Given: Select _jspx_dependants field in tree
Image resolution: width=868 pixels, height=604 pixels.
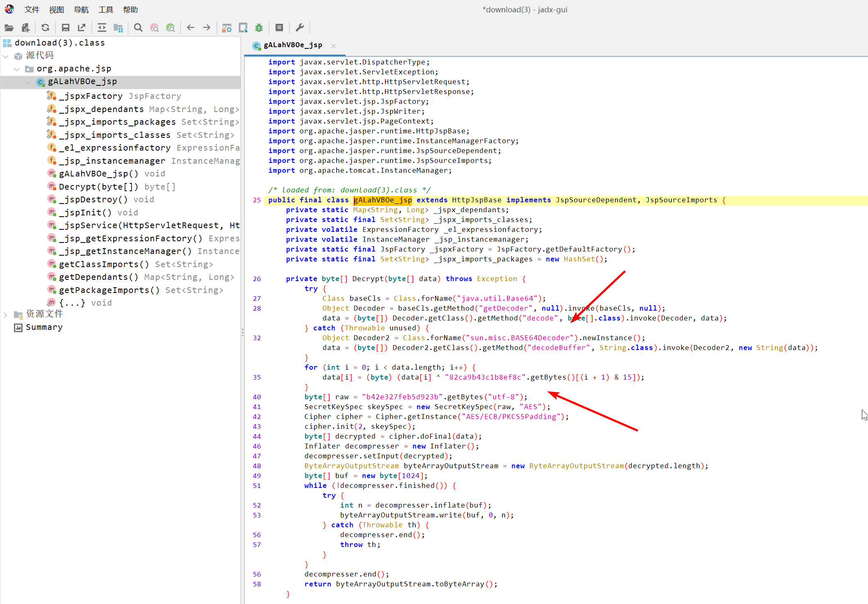Looking at the screenshot, I should tap(149, 109).
